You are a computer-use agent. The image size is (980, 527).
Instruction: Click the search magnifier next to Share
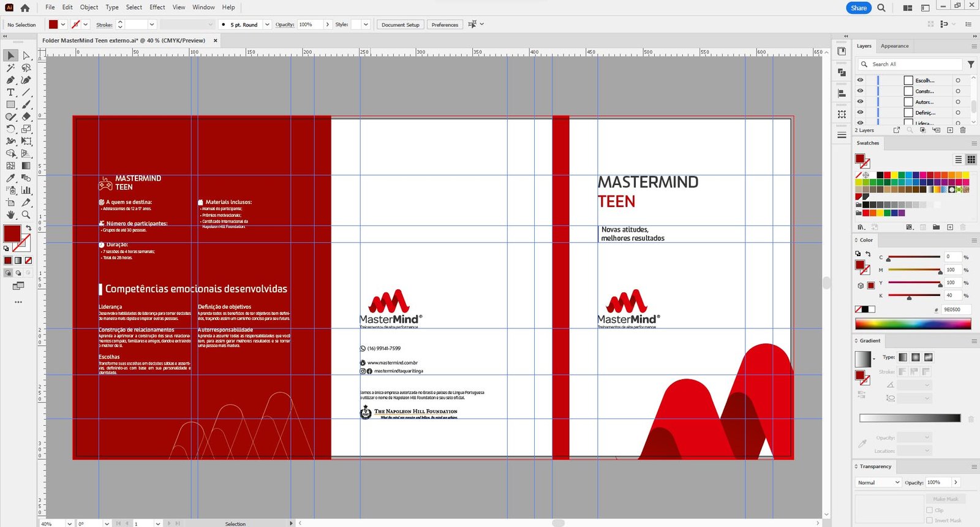click(881, 8)
